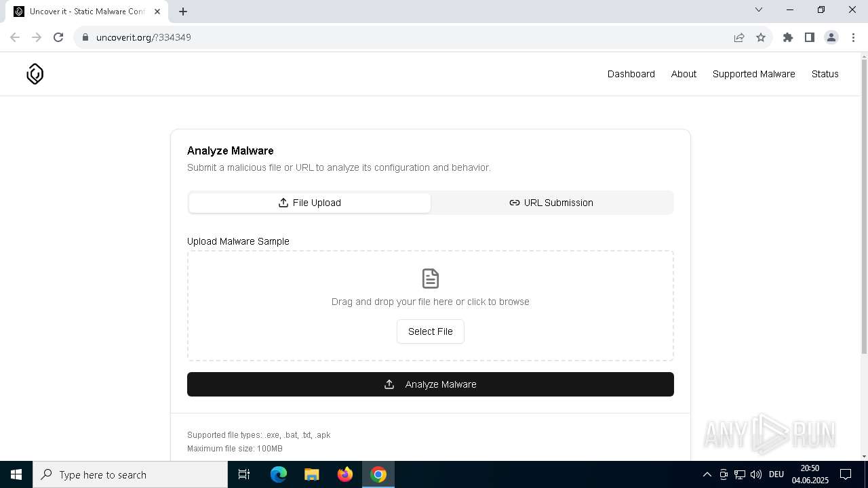Open volume control tray icon

[756, 474]
